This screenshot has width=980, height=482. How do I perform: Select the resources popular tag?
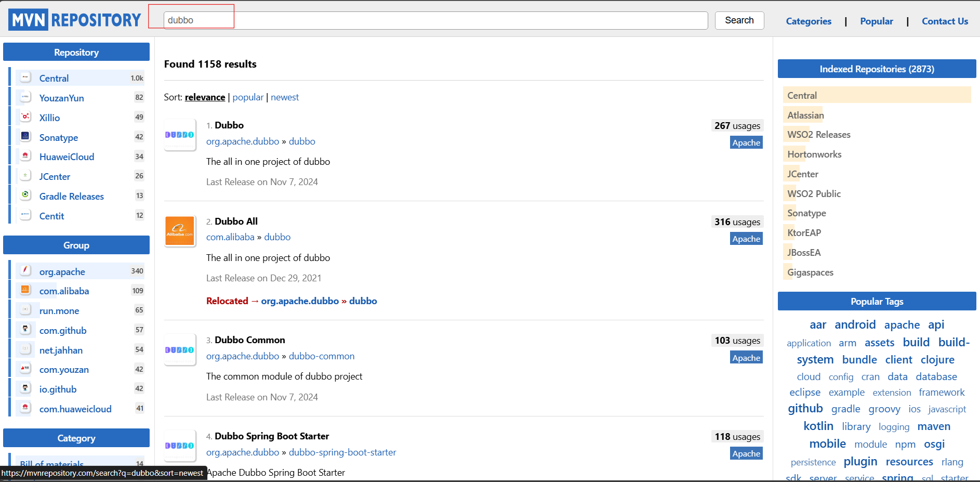click(x=909, y=462)
